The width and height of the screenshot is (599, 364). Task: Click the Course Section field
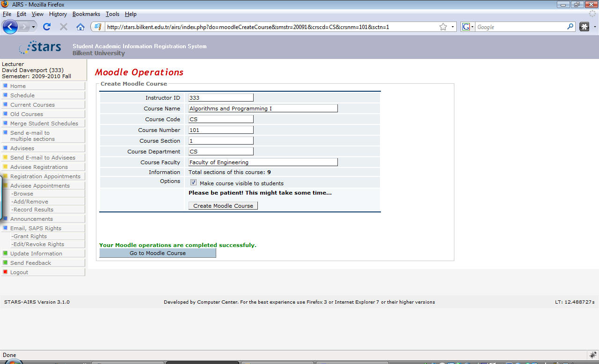click(x=221, y=141)
